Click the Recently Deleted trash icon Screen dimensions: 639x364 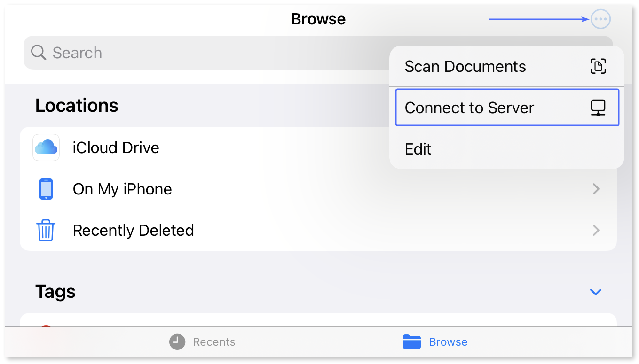[x=46, y=230]
